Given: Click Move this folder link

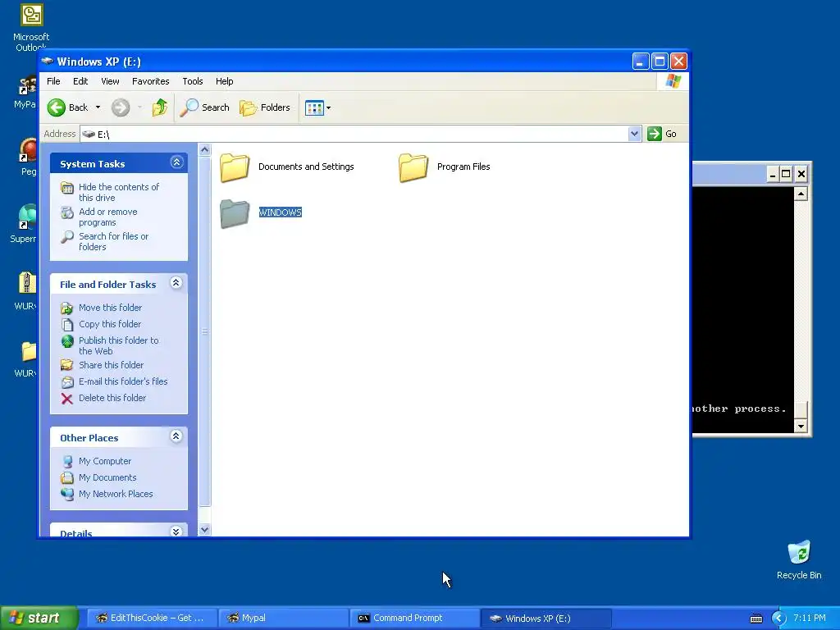Looking at the screenshot, I should tap(111, 308).
